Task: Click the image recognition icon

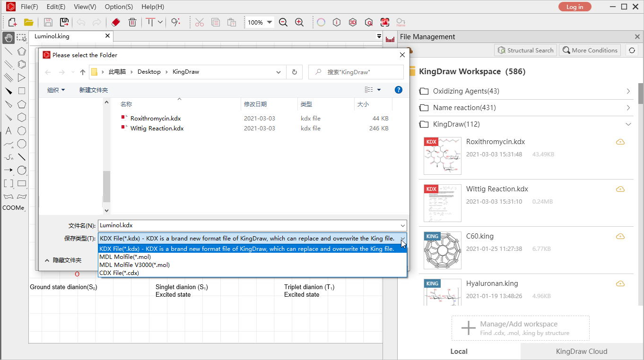Action: pyautogui.click(x=385, y=22)
